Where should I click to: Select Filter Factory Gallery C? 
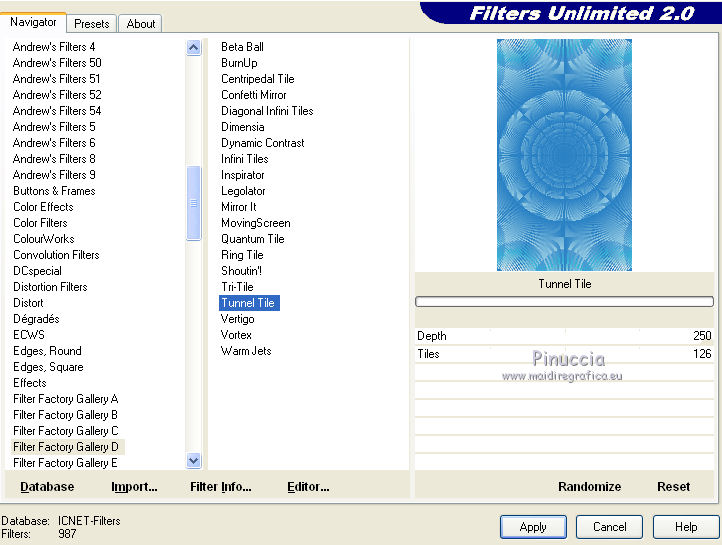[66, 431]
